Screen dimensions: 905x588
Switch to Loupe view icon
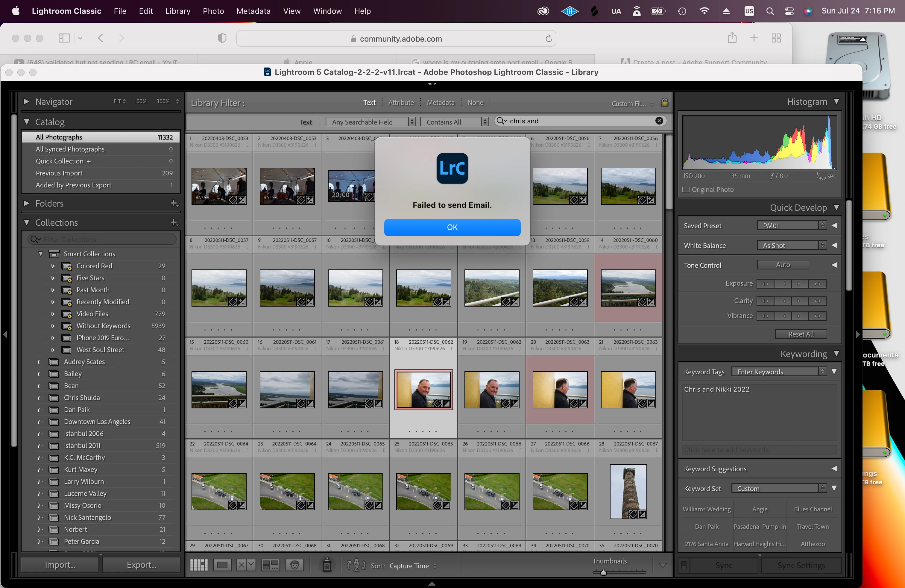pyautogui.click(x=222, y=565)
